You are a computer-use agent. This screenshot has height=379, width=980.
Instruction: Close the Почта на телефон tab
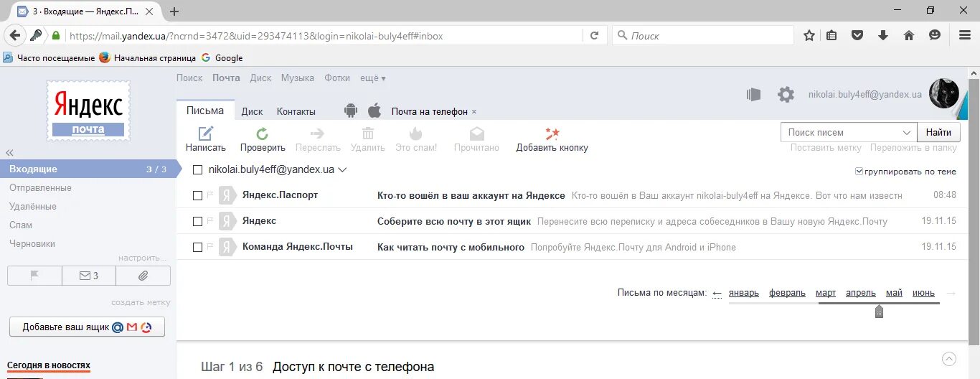point(474,112)
